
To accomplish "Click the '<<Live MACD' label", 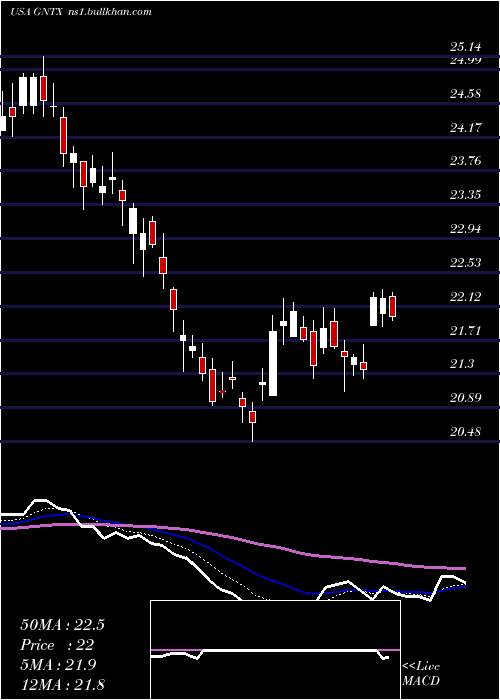I will (421, 673).
